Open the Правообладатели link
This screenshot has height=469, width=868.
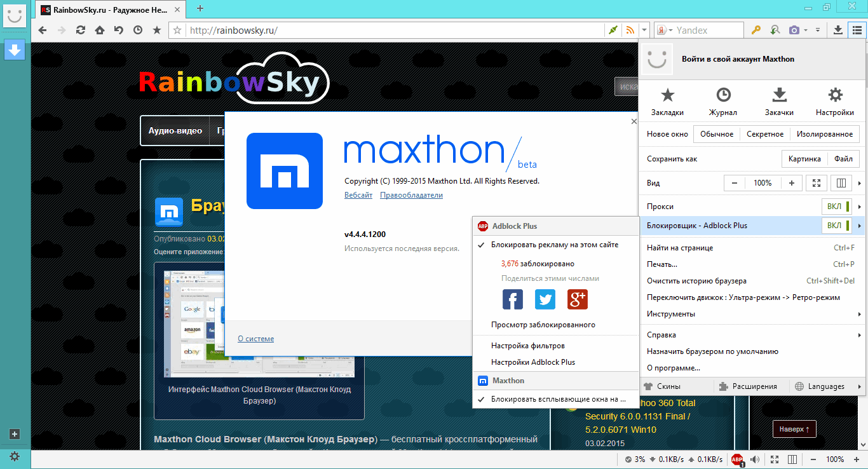(x=411, y=195)
